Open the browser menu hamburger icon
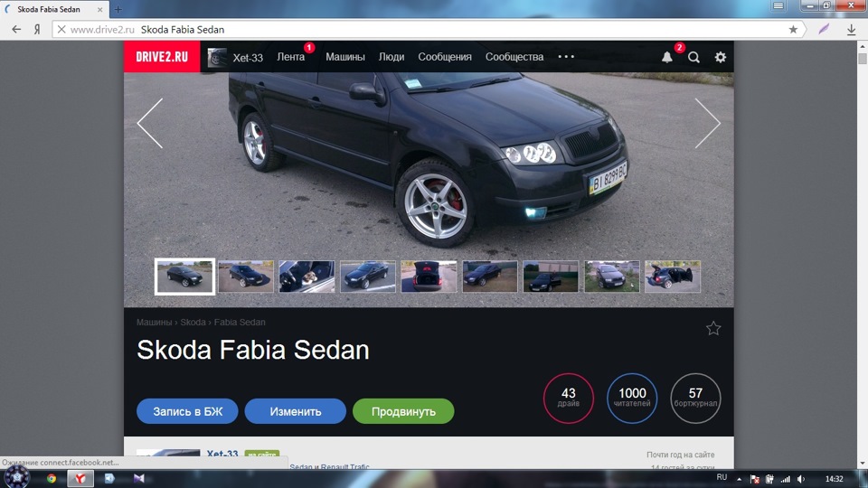This screenshot has width=868, height=488. pos(778,5)
